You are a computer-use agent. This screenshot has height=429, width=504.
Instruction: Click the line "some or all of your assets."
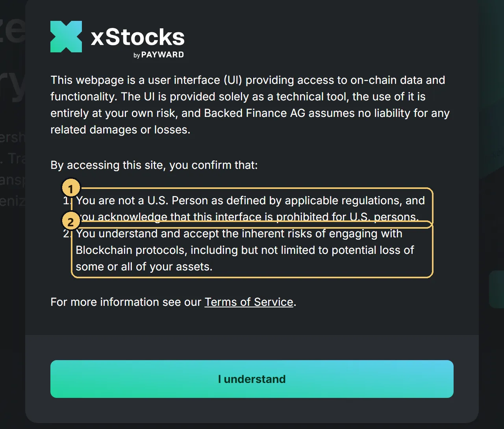coord(144,266)
